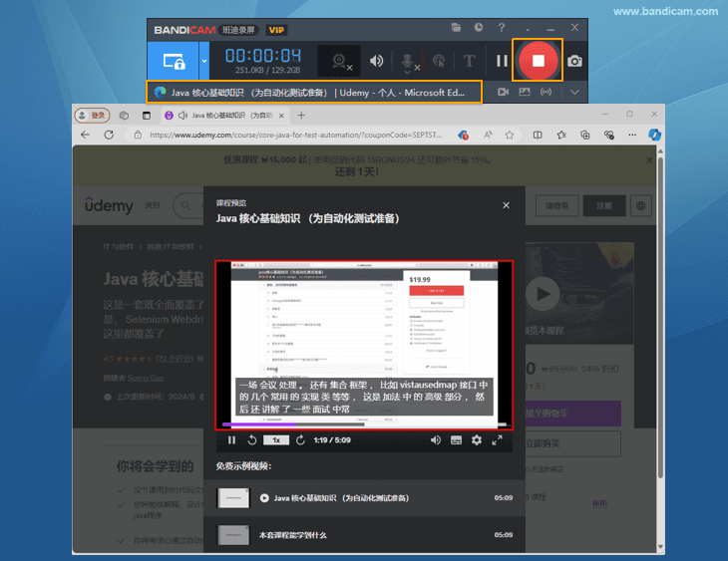The height and width of the screenshot is (561, 728).
Task: Play sample video 本套课程能学到什么
Action: click(364, 535)
